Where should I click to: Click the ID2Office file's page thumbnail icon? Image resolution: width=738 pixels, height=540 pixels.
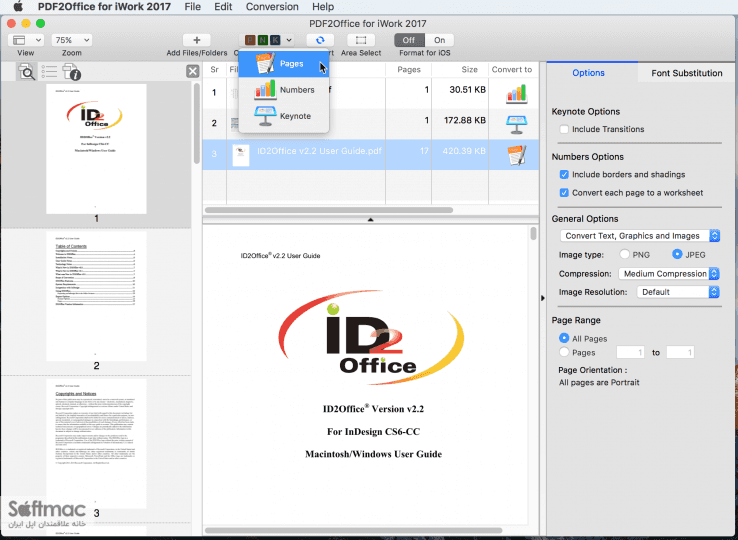(241, 155)
